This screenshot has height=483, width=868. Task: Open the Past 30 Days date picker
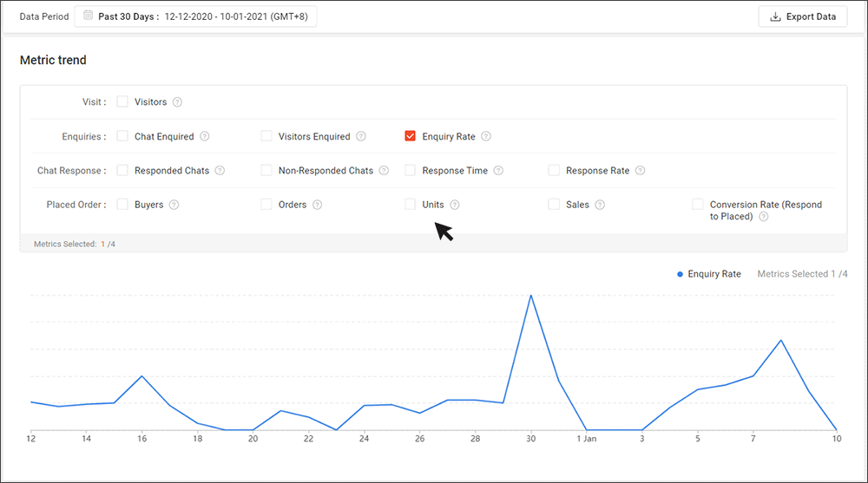tap(195, 16)
